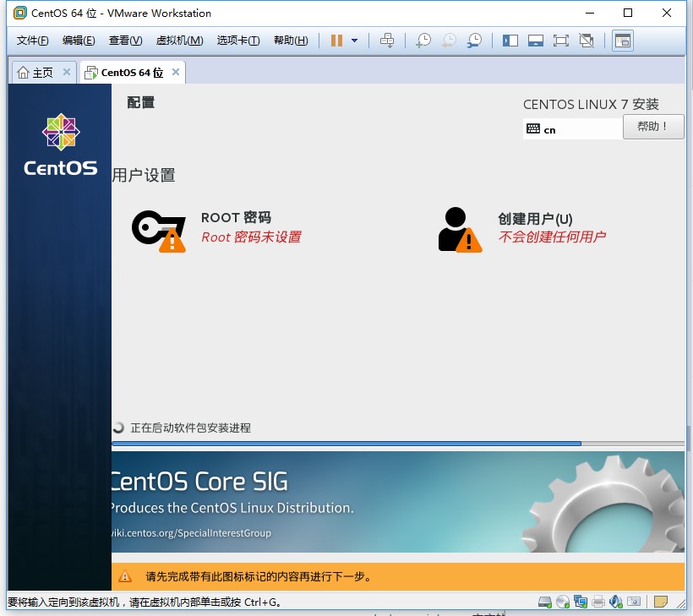Expand the power options dropdown arrow
Image resolution: width=693 pixels, height=616 pixels.
pyautogui.click(x=354, y=41)
